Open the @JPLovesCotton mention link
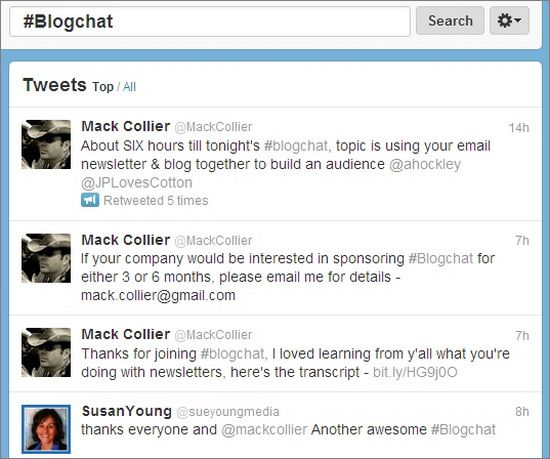The image size is (550, 459). coord(136,183)
